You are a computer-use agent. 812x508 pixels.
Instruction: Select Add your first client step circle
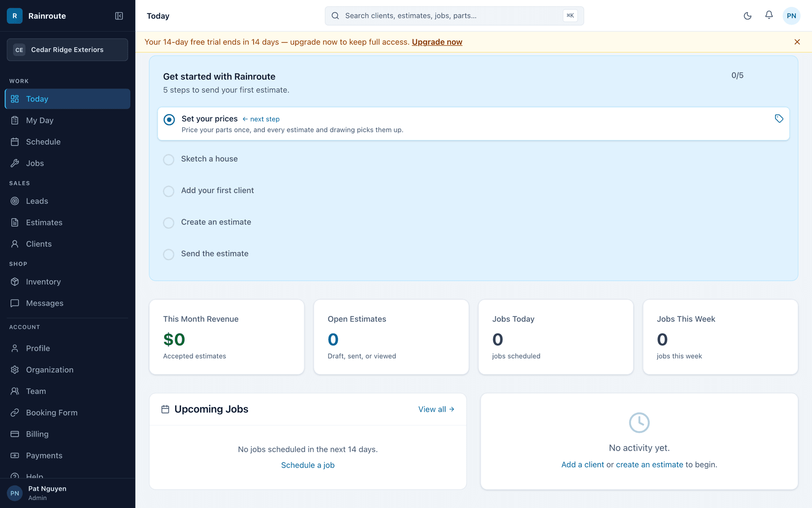[169, 191]
